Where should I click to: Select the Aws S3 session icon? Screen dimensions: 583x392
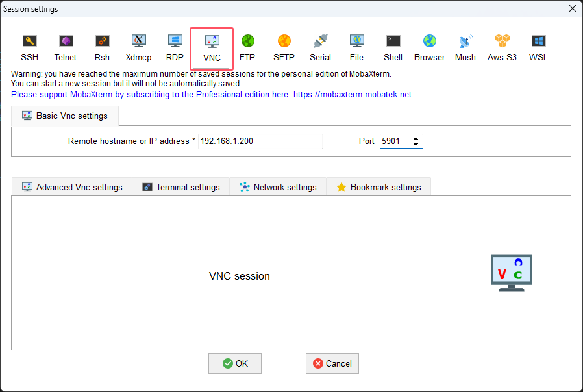coord(502,48)
